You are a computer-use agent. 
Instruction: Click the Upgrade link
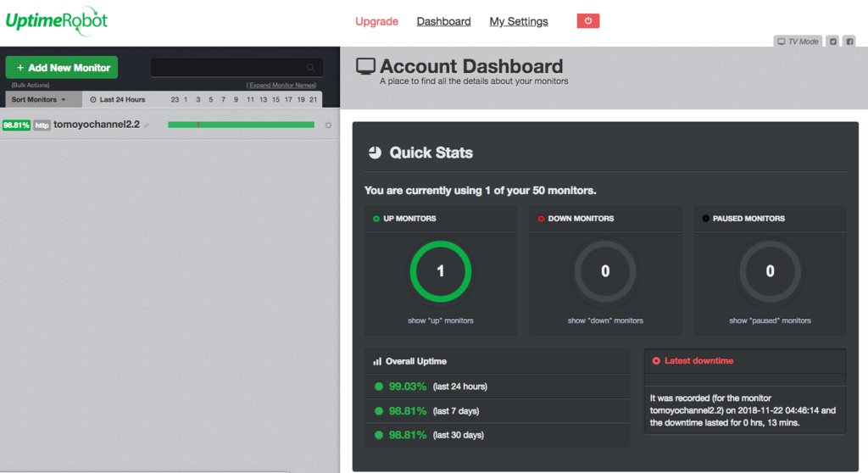click(376, 21)
